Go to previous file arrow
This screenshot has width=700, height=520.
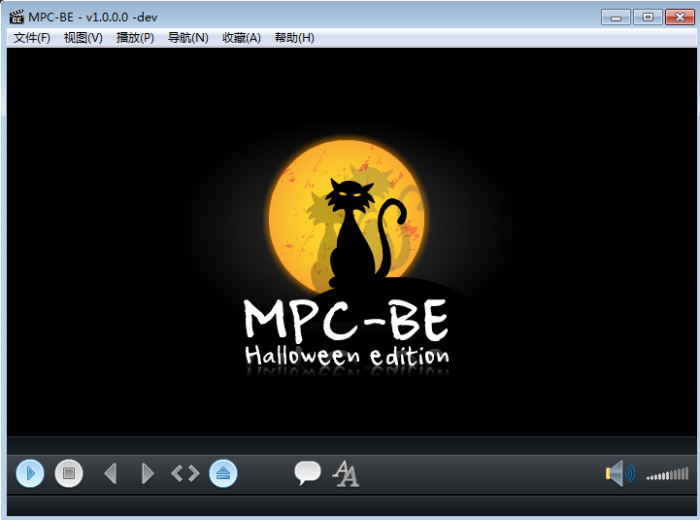click(110, 473)
